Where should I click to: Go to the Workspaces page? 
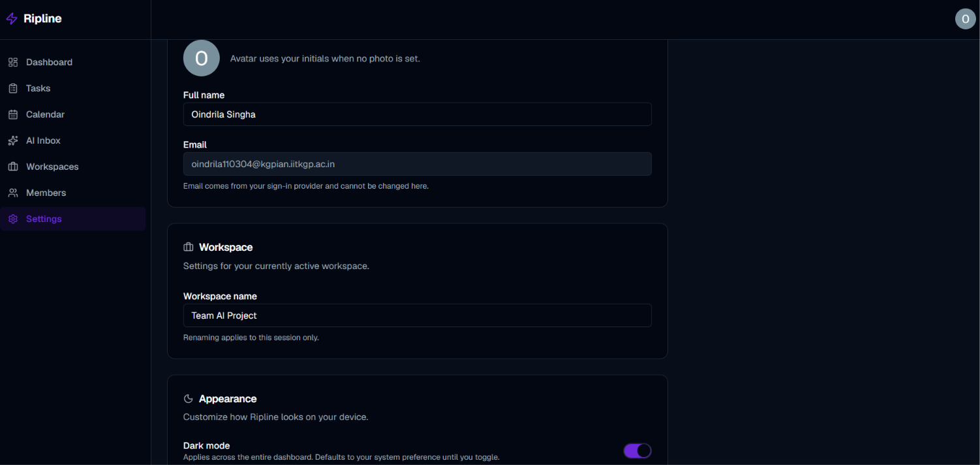coord(73,167)
